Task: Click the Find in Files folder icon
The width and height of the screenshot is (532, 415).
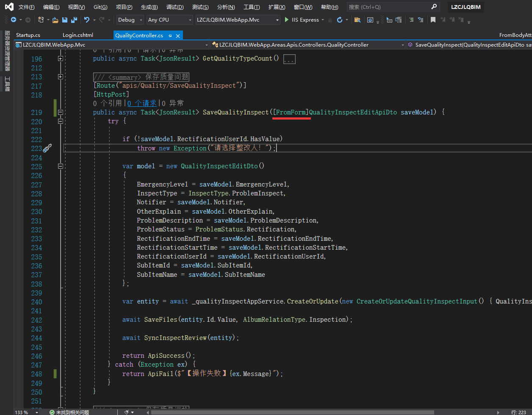Action: pos(357,20)
